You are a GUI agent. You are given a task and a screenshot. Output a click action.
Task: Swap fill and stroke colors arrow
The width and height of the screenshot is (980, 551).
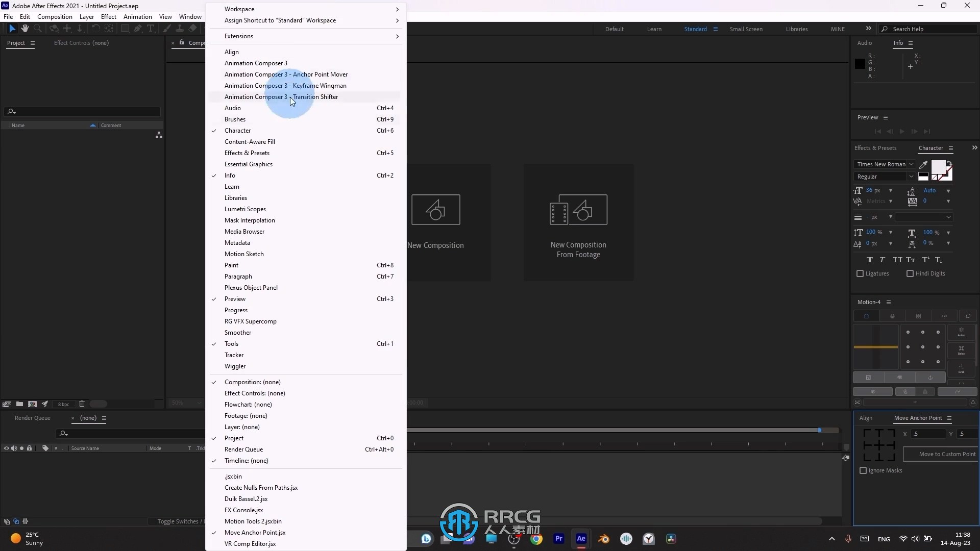(x=949, y=163)
